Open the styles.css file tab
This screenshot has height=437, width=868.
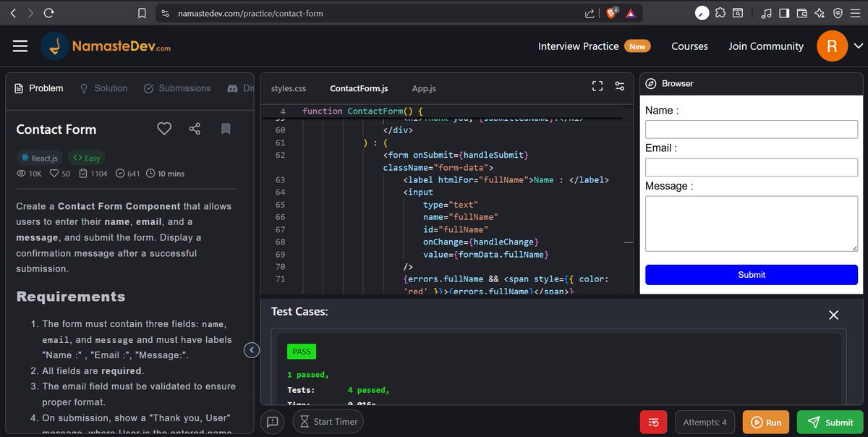[289, 88]
